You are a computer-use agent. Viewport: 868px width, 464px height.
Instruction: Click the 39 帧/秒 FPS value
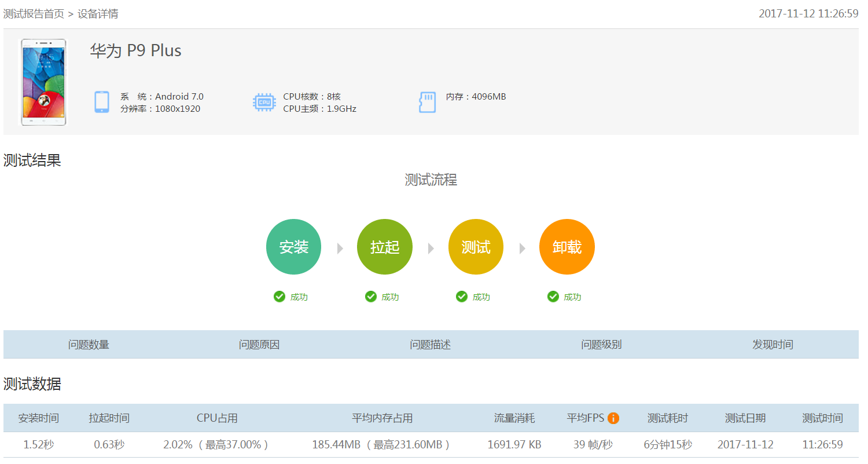pos(593,445)
